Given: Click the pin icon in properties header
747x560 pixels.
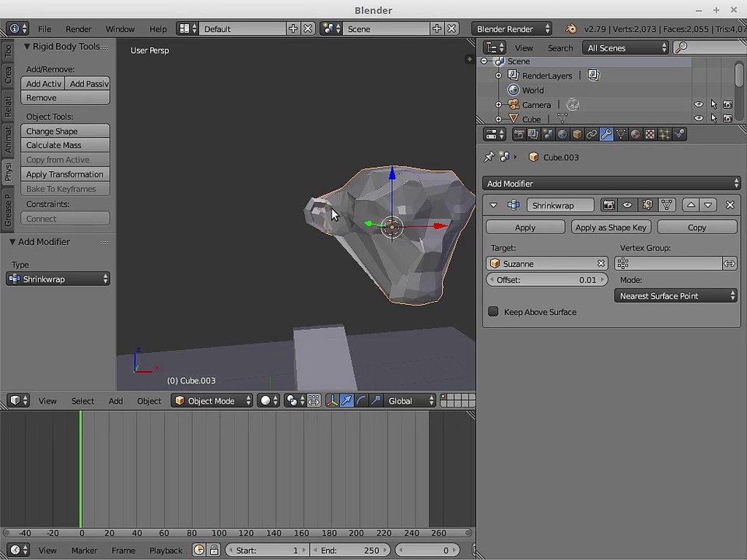Looking at the screenshot, I should (x=489, y=157).
